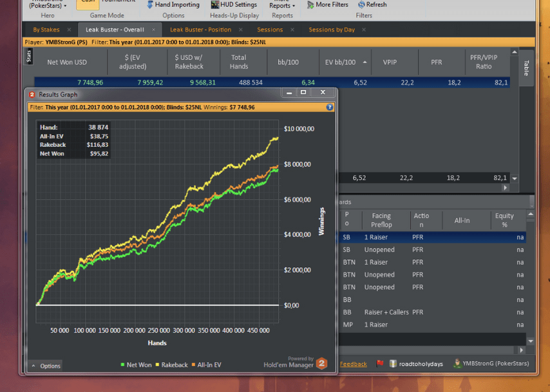This screenshot has width=550, height=392.
Task: Click the hands list scroll down arrow
Action: [531, 341]
